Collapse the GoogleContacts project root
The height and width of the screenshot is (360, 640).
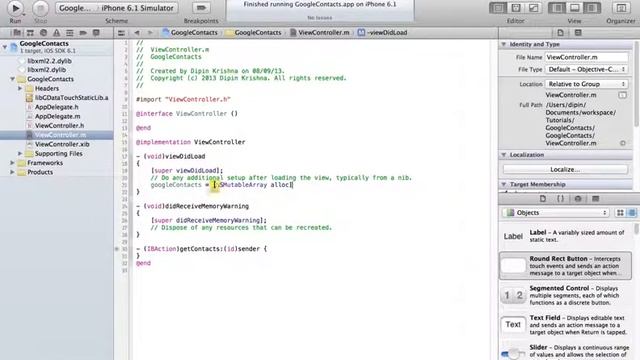5,47
